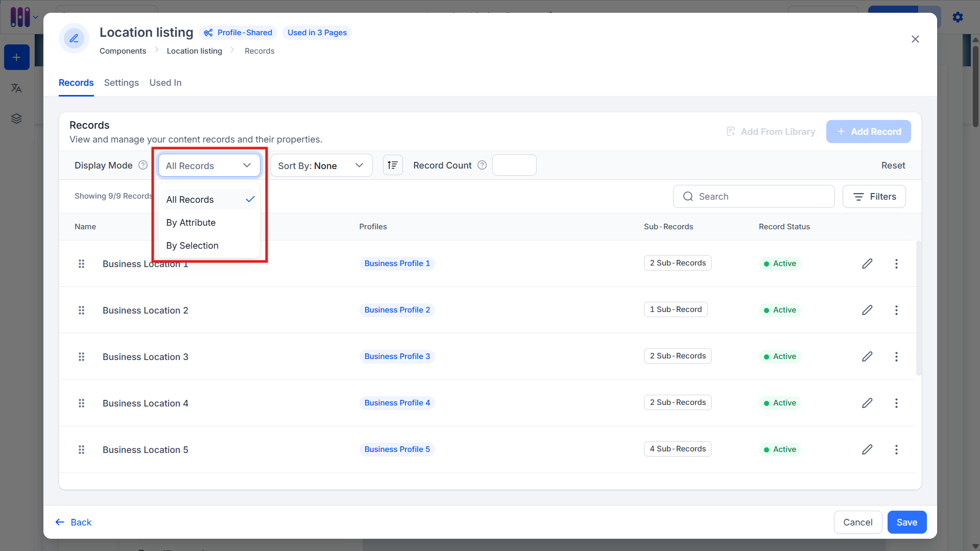Click the Add Record button
The height and width of the screenshot is (551, 980).
click(868, 132)
